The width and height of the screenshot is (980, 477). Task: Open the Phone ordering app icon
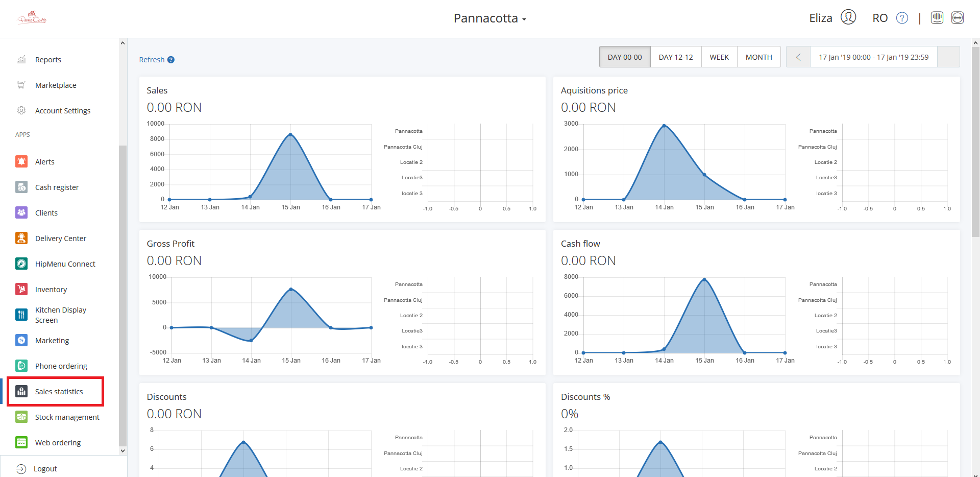point(21,366)
